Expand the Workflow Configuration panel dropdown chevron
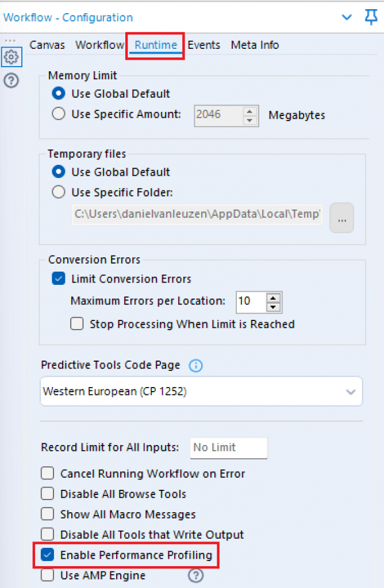Viewport: 384px width, 588px height. 347,17
